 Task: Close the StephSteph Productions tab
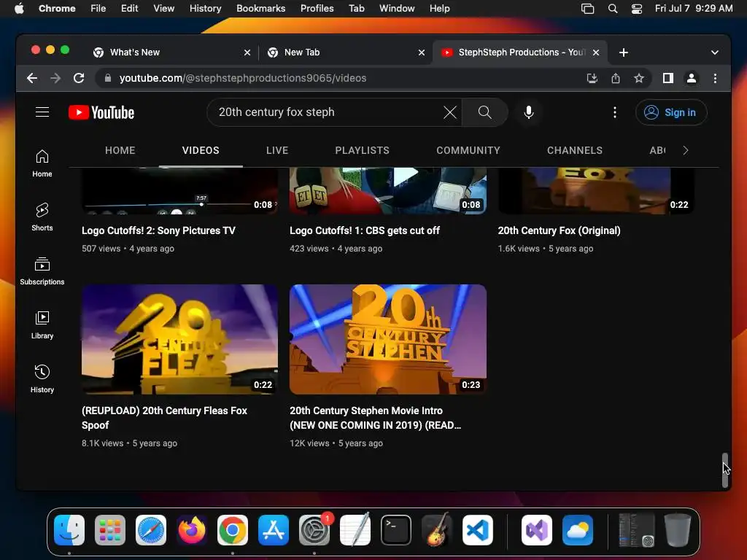pyautogui.click(x=595, y=52)
